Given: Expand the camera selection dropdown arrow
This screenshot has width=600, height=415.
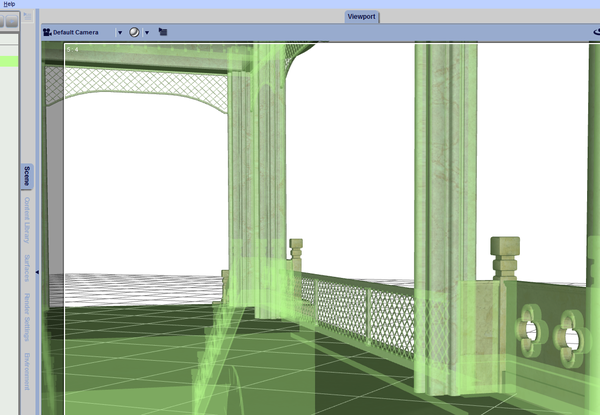Looking at the screenshot, I should [x=120, y=33].
